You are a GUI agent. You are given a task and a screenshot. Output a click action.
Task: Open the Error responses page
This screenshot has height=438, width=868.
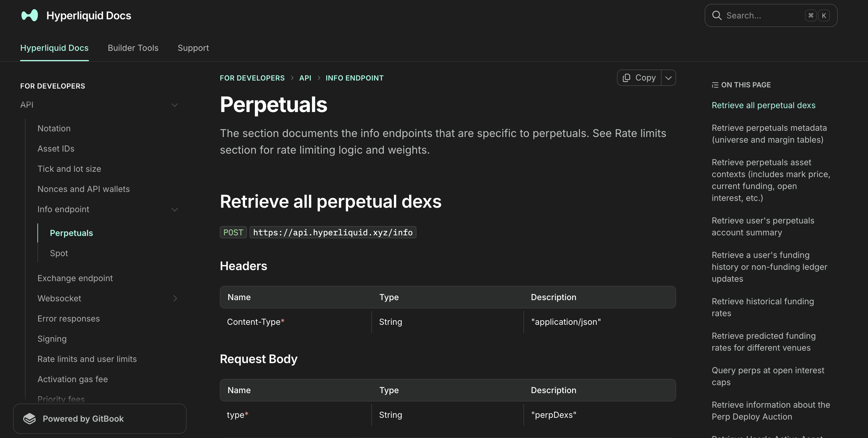click(68, 319)
